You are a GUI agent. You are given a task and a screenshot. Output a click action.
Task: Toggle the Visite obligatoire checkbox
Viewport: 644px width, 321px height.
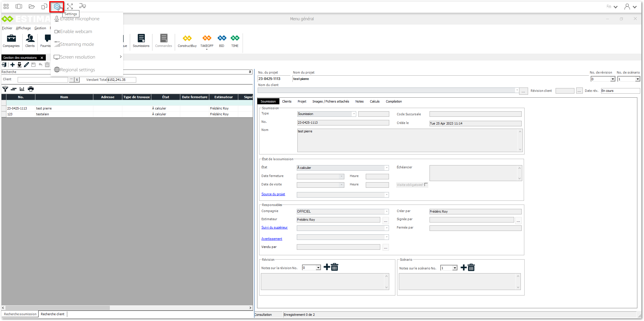(x=426, y=185)
